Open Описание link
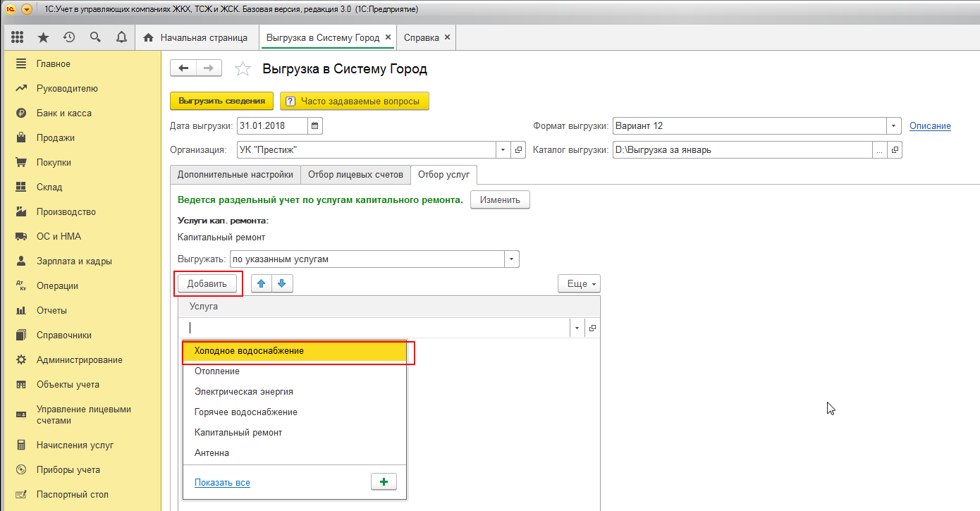980x511 pixels. pyautogui.click(x=930, y=126)
